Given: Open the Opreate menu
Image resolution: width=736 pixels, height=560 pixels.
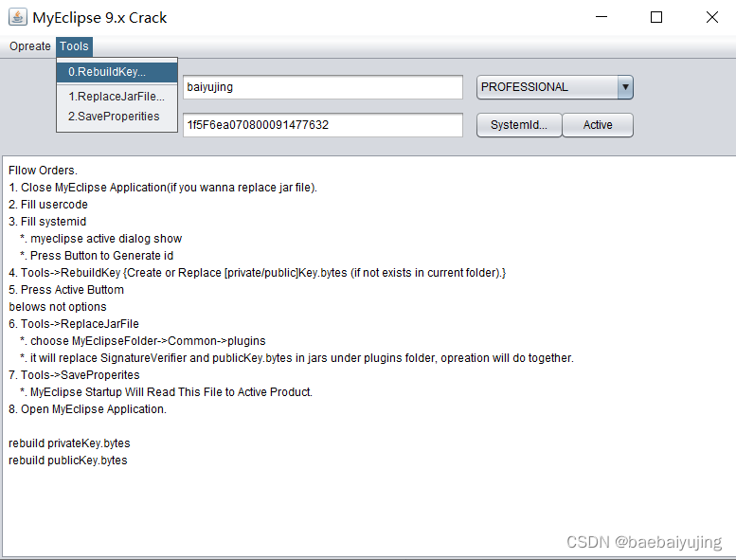Looking at the screenshot, I should click(30, 46).
